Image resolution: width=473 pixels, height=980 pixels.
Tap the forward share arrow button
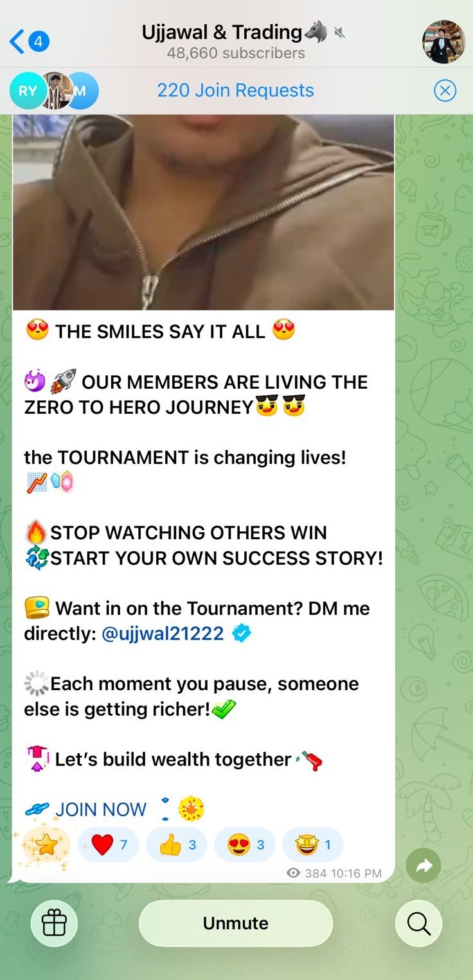(424, 866)
